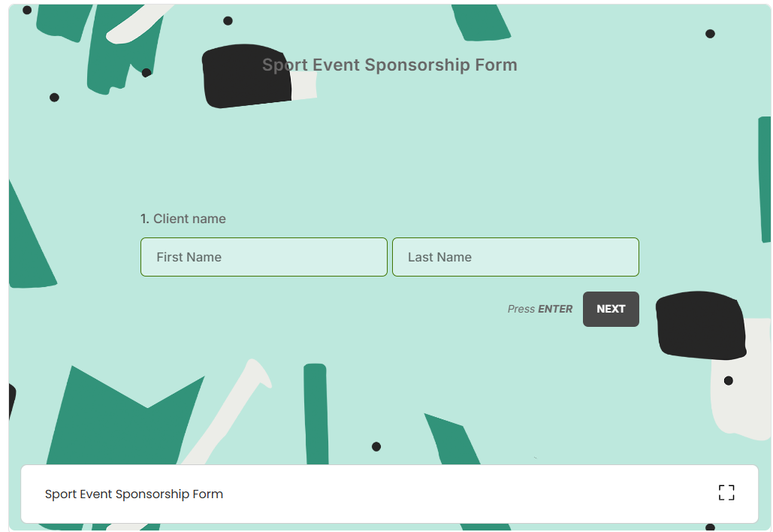Click the black dot beside the green bar
The width and height of the screenshot is (773, 532).
376,446
